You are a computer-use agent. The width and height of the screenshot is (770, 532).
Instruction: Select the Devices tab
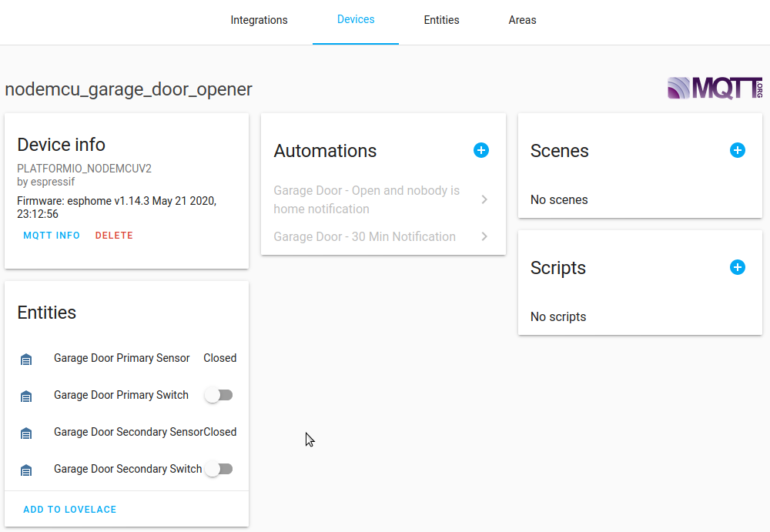(x=356, y=19)
